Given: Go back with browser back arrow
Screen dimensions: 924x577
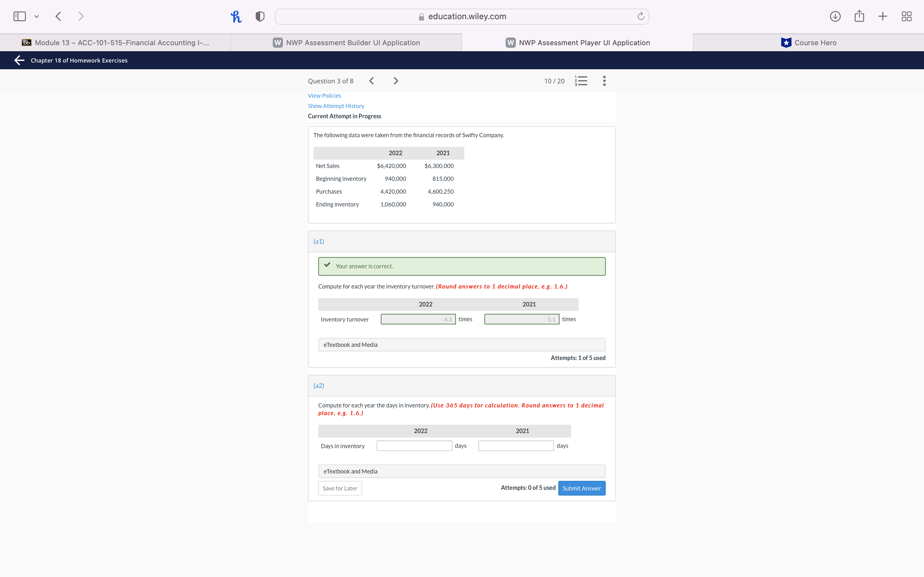Looking at the screenshot, I should (58, 16).
